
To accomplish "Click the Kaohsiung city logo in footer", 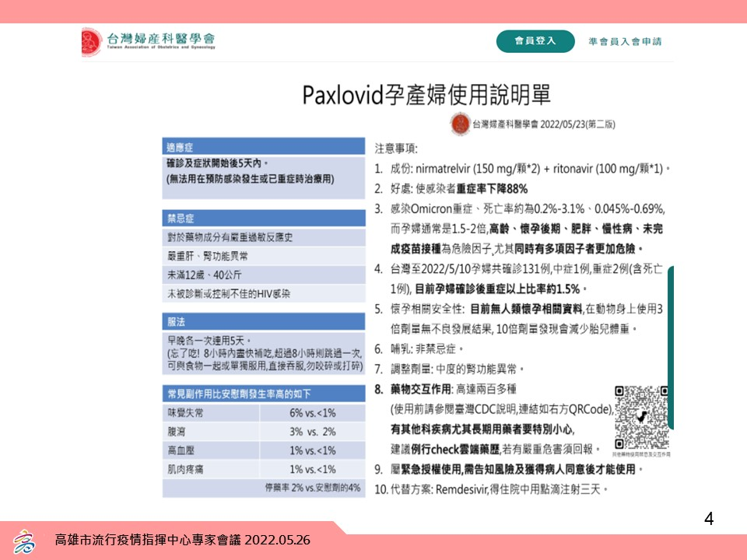I will point(24,542).
